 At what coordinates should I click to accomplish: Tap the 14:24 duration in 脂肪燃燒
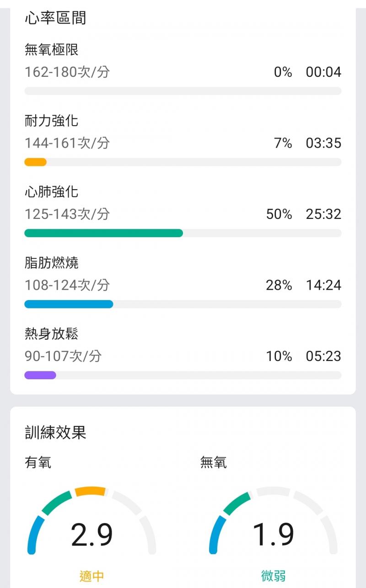click(323, 285)
